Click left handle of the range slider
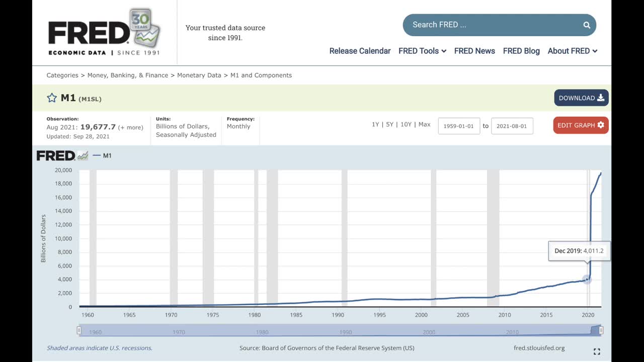This screenshot has height=362, width=644. tap(79, 330)
